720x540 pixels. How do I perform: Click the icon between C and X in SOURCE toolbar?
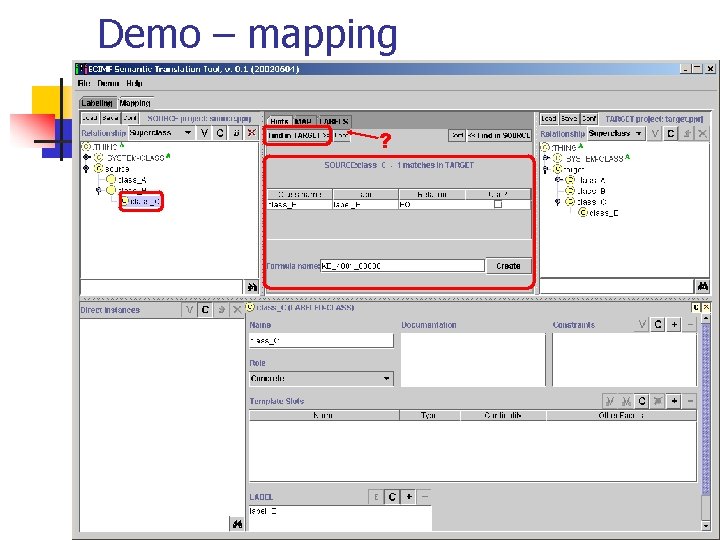tap(236, 133)
